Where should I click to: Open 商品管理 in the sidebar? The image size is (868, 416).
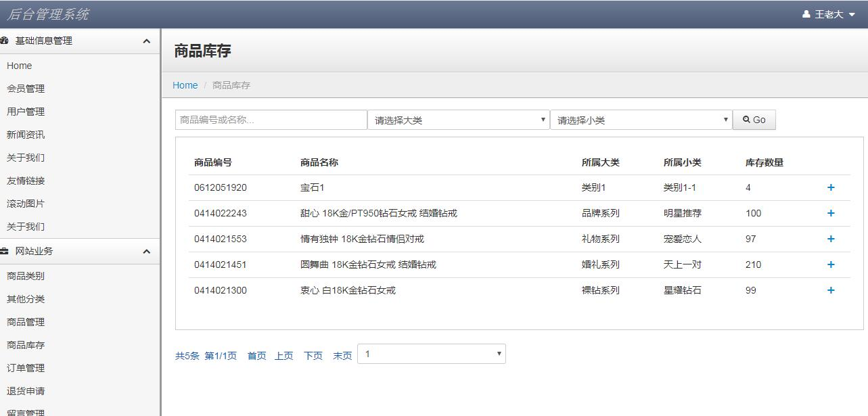26,322
